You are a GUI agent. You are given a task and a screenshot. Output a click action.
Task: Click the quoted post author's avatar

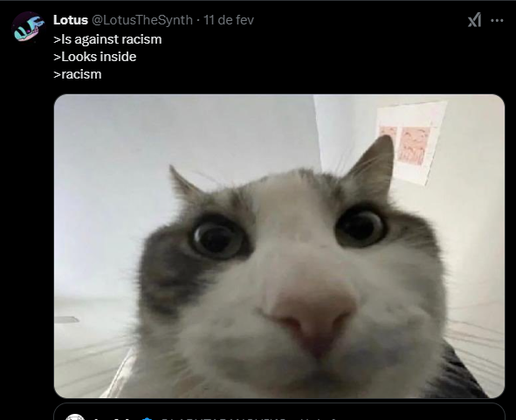[x=75, y=417]
